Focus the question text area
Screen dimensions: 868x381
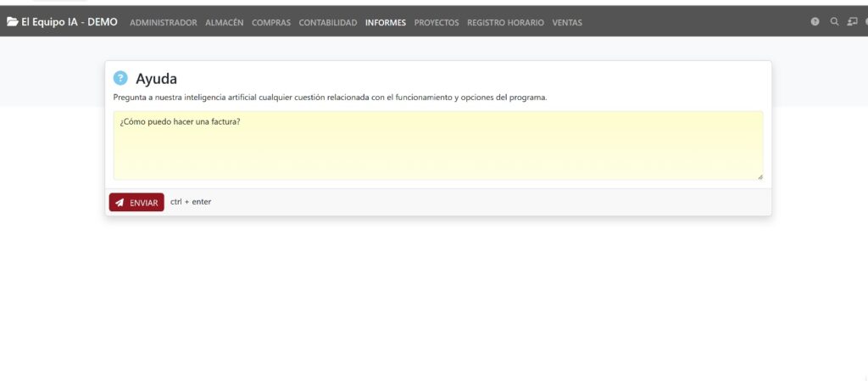click(437, 146)
